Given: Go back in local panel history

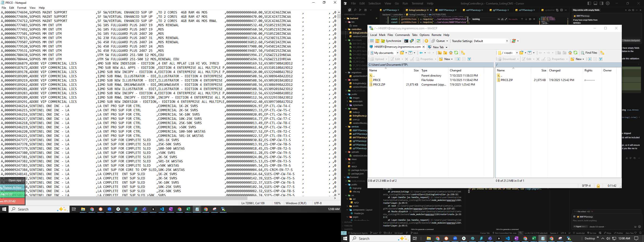Looking at the screenshot, I should point(421,53).
